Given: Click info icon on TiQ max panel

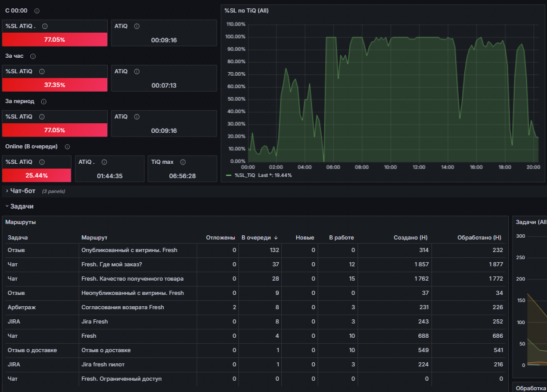Looking at the screenshot, I should pos(183,162).
